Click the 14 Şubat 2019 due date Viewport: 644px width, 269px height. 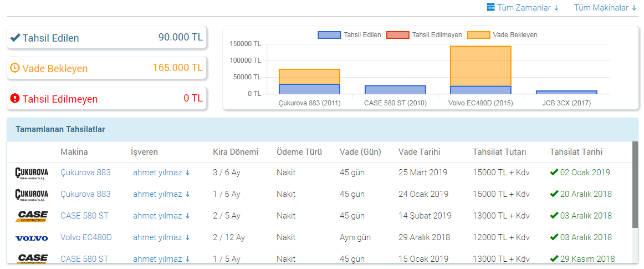tap(425, 216)
